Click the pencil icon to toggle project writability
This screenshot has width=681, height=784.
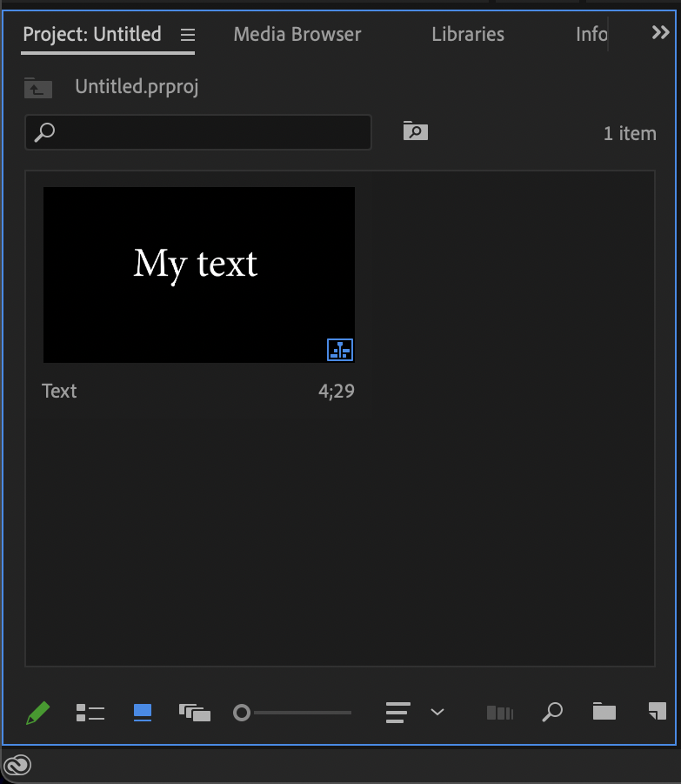(x=38, y=712)
